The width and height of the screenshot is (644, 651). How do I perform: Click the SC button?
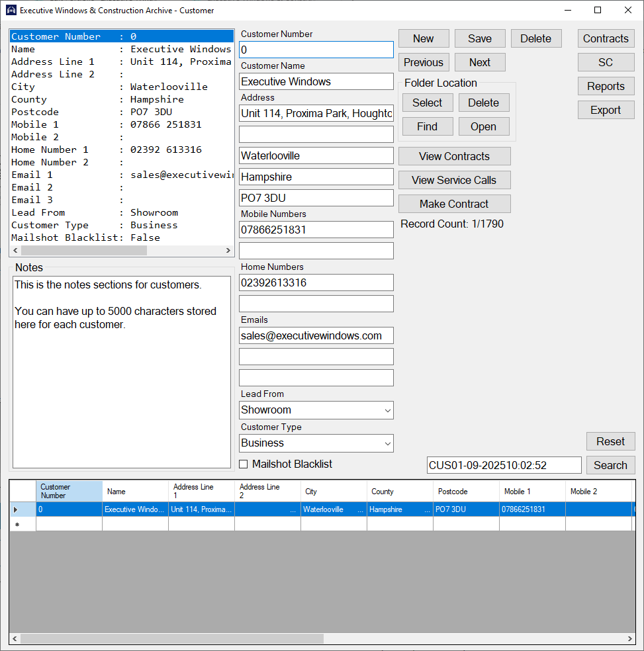(x=606, y=62)
